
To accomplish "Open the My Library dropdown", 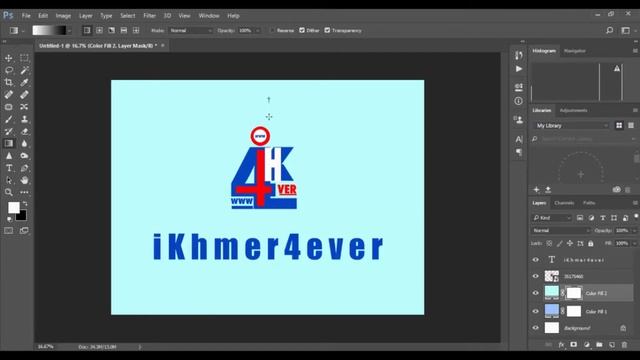I will click(571, 126).
